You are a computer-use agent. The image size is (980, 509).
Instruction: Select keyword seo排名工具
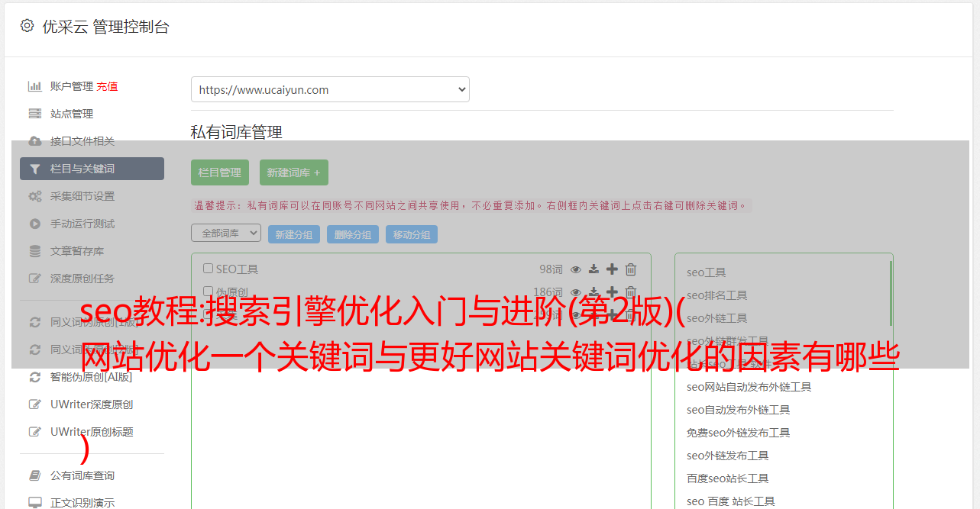pos(717,295)
